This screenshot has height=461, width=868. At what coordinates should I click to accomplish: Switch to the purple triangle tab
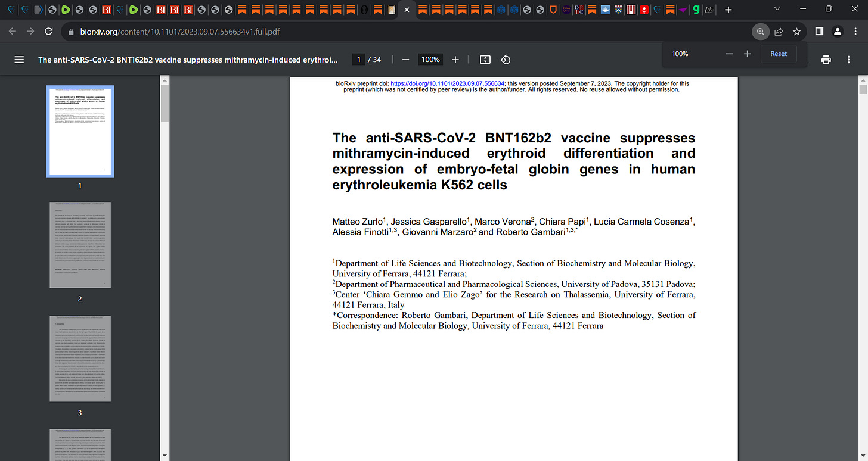(683, 10)
